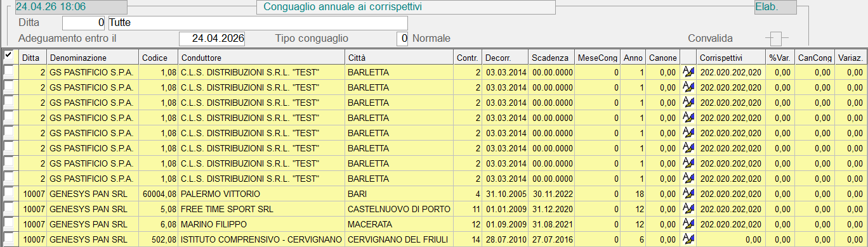868x247 pixels.
Task: Click the decorrenza date 28.07.2010
Action: [x=505, y=239]
